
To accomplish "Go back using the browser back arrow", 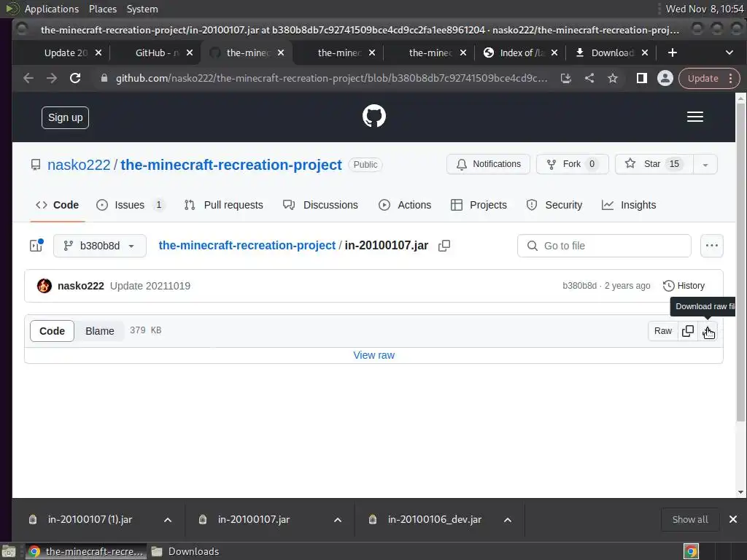I will pos(28,78).
